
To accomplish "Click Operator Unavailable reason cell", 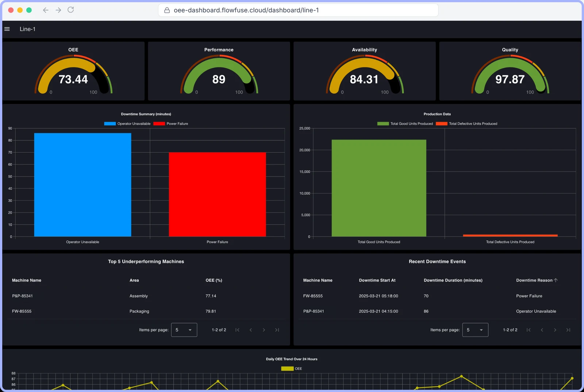I will point(536,311).
